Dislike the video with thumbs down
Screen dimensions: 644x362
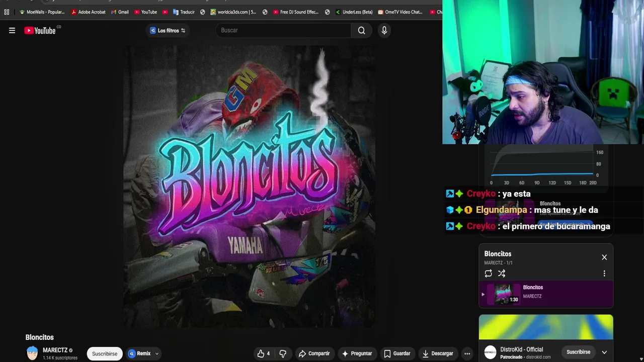tap(283, 353)
